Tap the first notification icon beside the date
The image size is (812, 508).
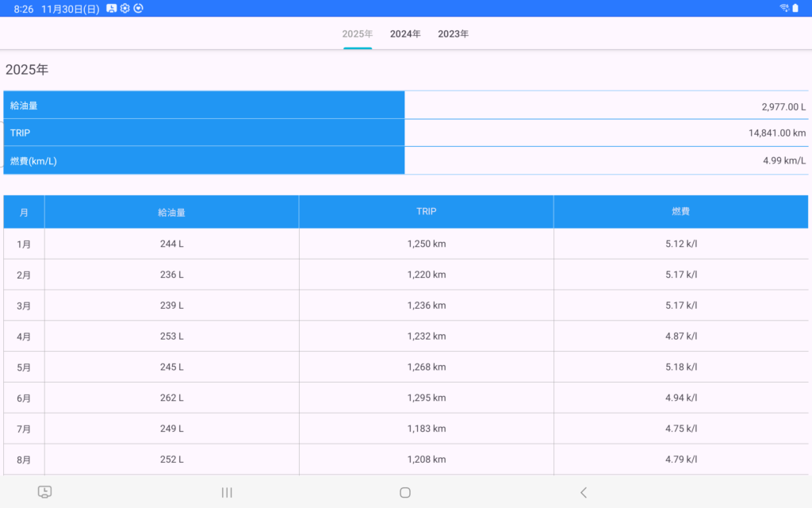point(112,8)
